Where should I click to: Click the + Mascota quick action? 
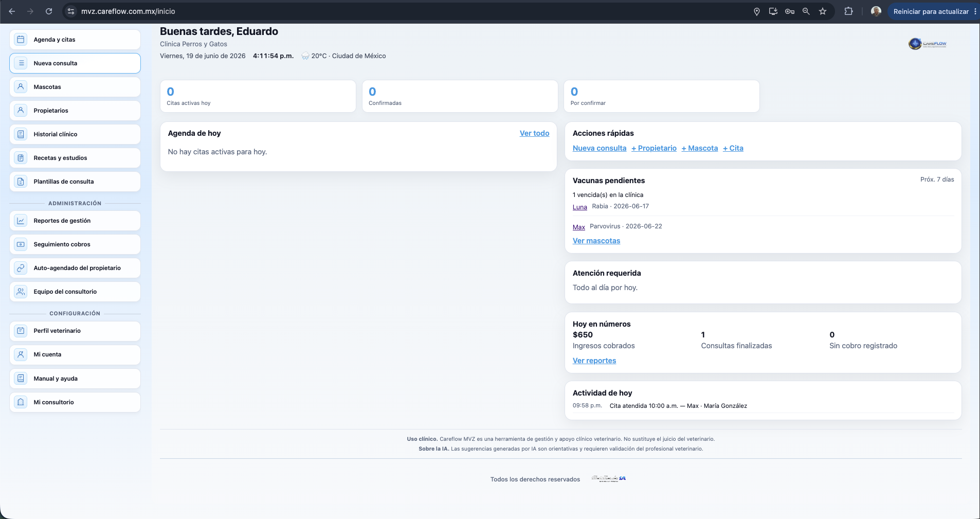tap(700, 148)
